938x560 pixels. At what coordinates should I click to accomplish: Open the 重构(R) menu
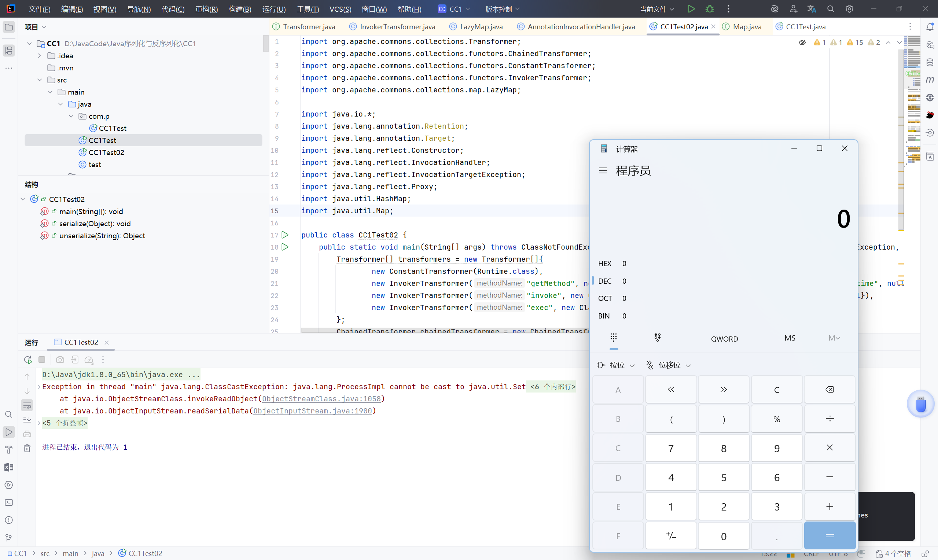[206, 9]
